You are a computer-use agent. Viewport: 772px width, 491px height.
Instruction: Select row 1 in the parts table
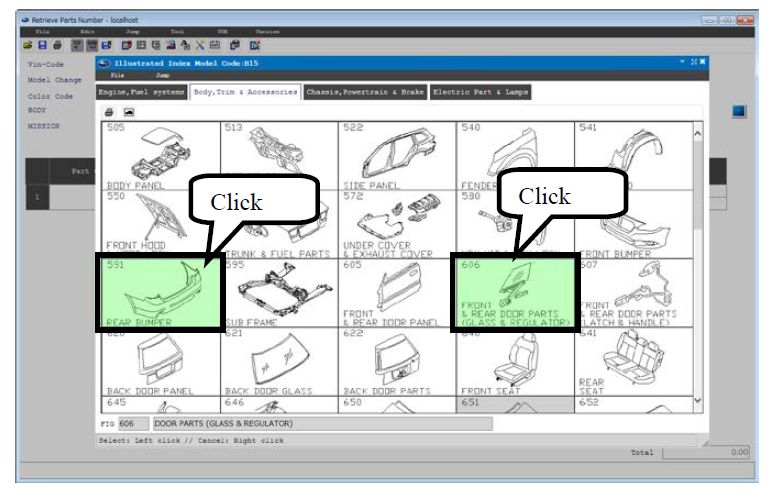pos(37,197)
